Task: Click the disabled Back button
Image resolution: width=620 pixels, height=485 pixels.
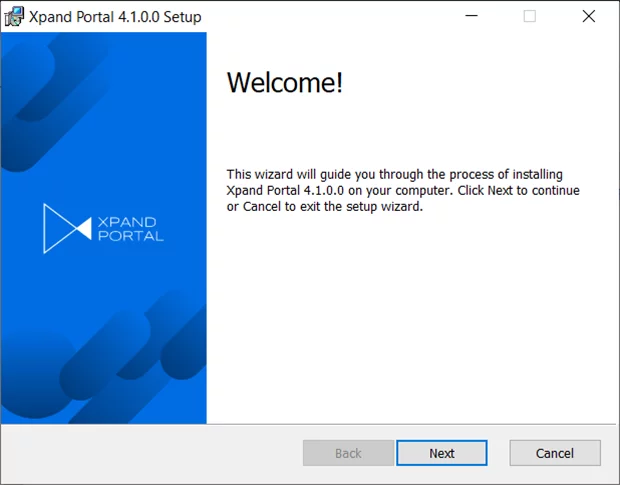Action: (x=348, y=453)
